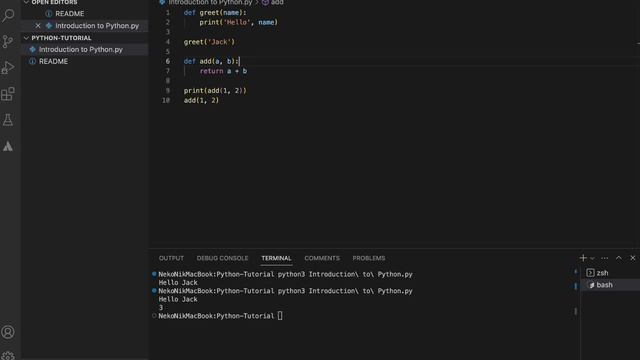Open the Testing flask view
Viewport: 640px width, 360px height.
[x=8, y=120]
